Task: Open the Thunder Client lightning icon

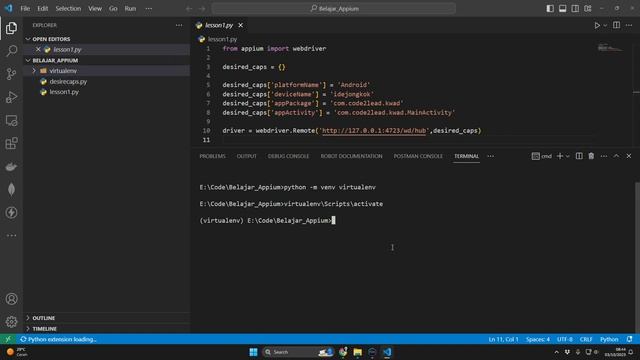Action: point(11,212)
